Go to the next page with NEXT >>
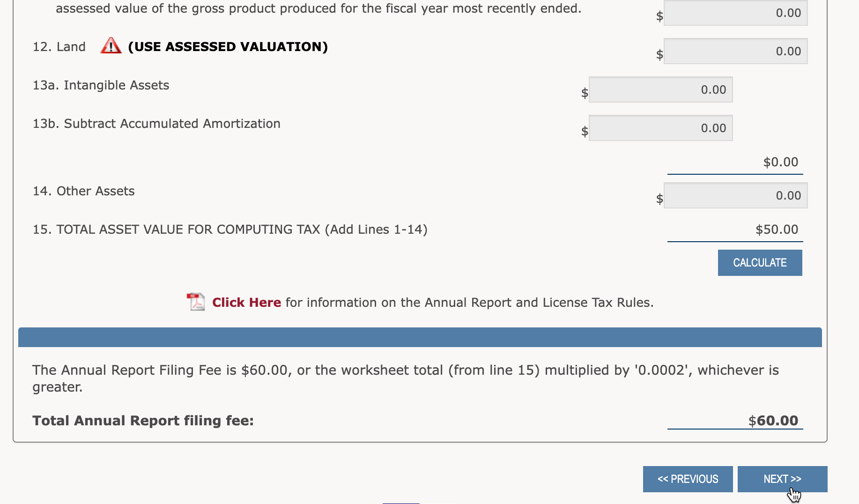This screenshot has height=504, width=859. [782, 479]
